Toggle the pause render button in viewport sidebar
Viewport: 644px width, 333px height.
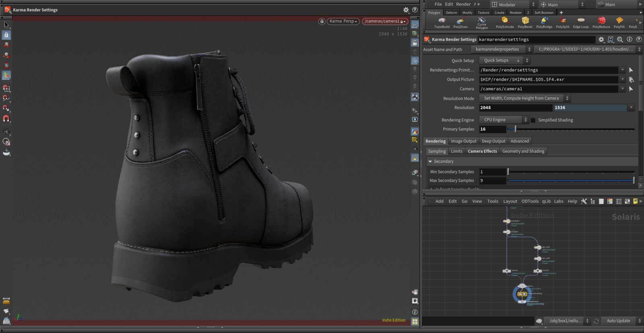415,120
